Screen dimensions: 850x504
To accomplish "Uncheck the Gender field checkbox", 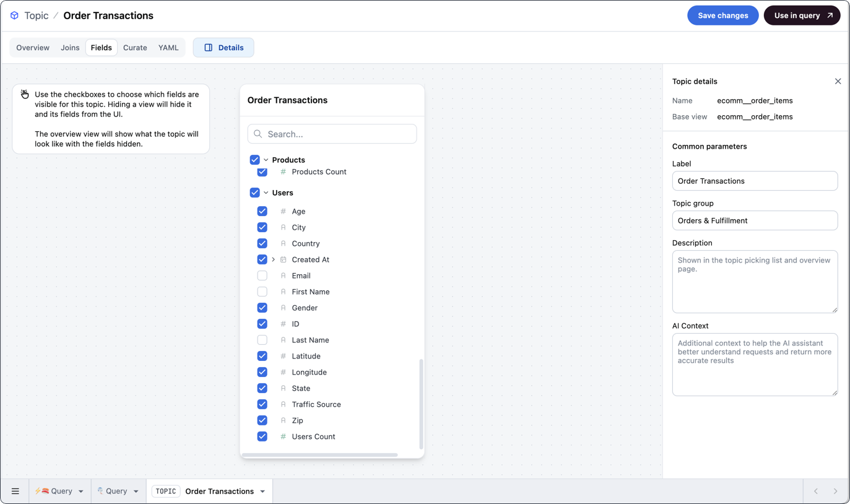I will [262, 308].
